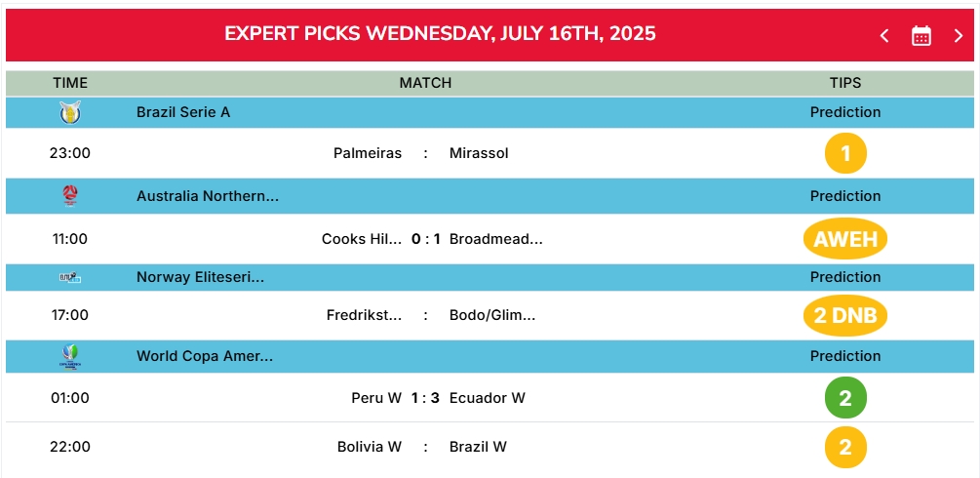Open the World Copa Amer league link
This screenshot has height=478, width=980.
pos(205,356)
